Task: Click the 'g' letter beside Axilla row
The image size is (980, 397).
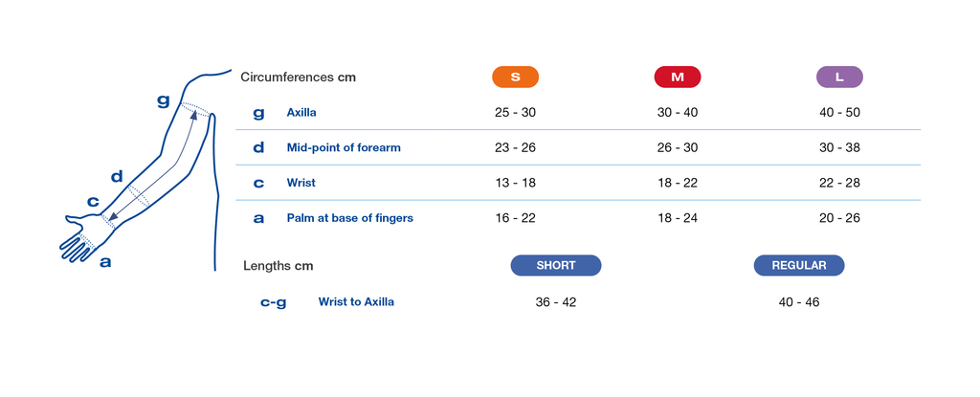Action: (x=258, y=113)
